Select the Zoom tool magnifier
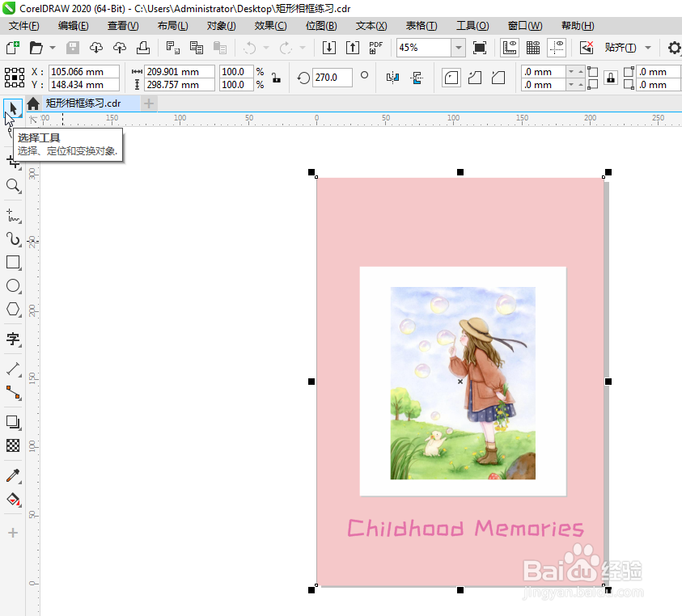Image resolution: width=682 pixels, height=616 pixels. click(x=13, y=186)
